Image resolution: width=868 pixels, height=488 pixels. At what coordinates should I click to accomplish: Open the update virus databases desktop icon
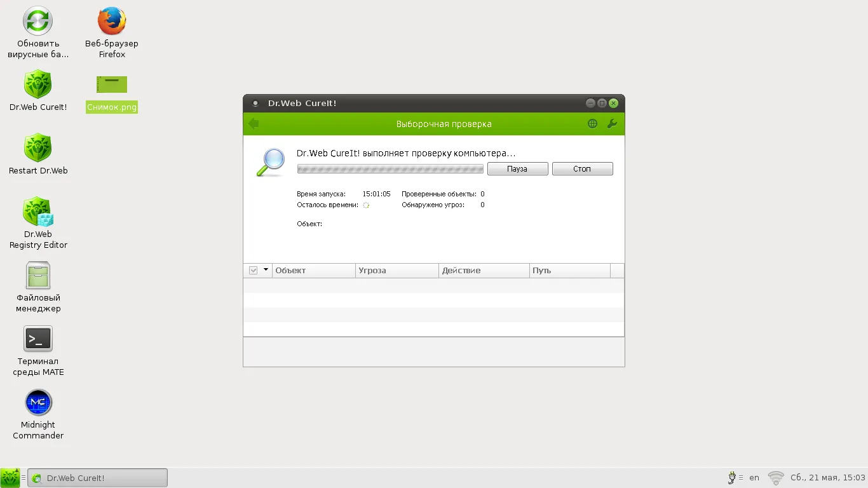37,22
